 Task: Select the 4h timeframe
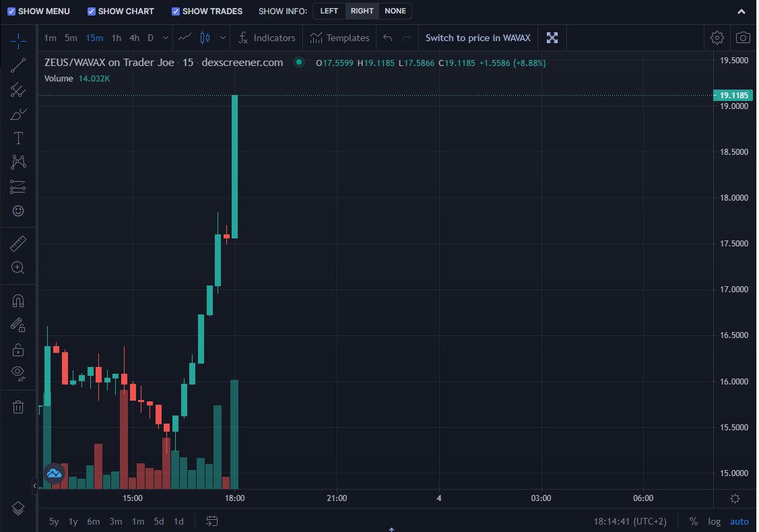point(134,38)
